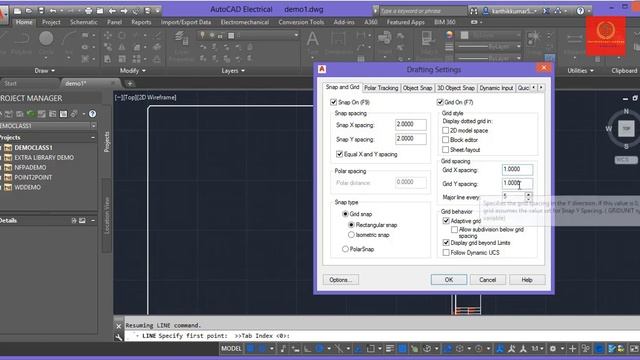Click the MODEL status bar button
The height and width of the screenshot is (360, 640).
tap(231, 349)
